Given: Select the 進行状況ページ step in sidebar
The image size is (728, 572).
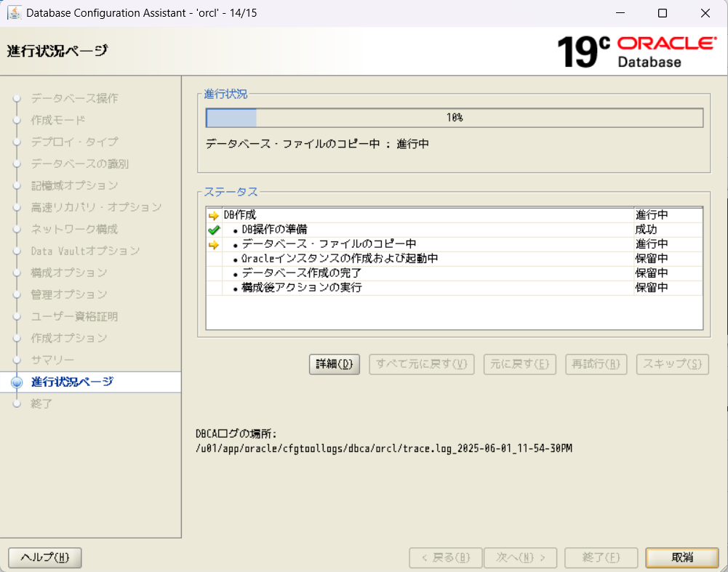Looking at the screenshot, I should [x=72, y=382].
